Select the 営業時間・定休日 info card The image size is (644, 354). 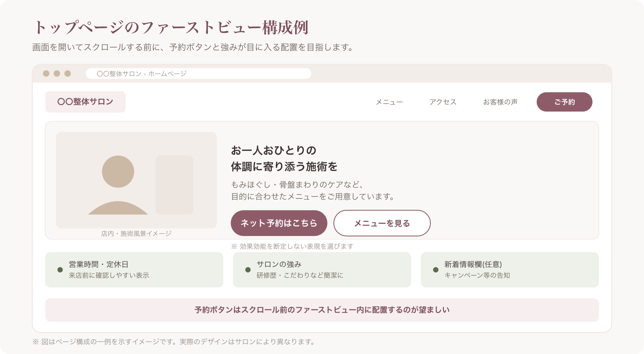pyautogui.click(x=134, y=270)
